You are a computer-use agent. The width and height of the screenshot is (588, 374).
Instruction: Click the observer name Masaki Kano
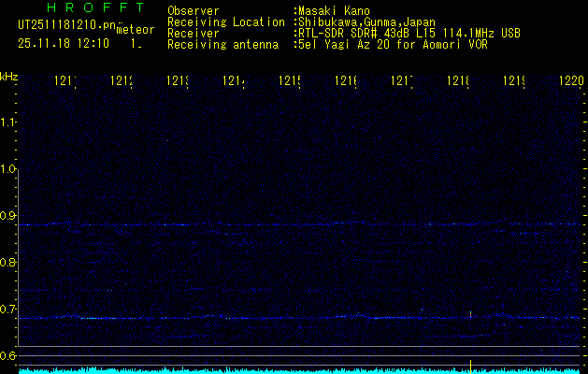click(333, 11)
